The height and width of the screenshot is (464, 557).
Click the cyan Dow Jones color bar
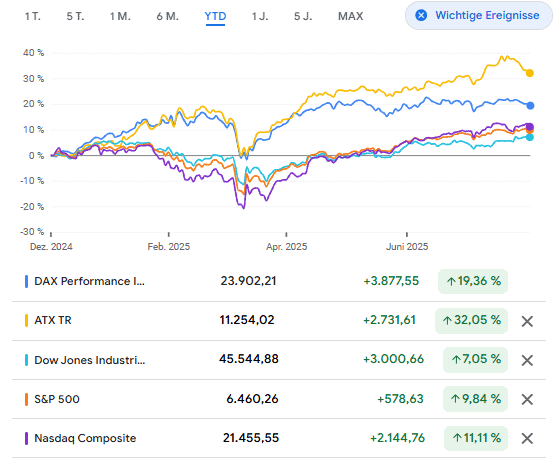pyautogui.click(x=26, y=360)
